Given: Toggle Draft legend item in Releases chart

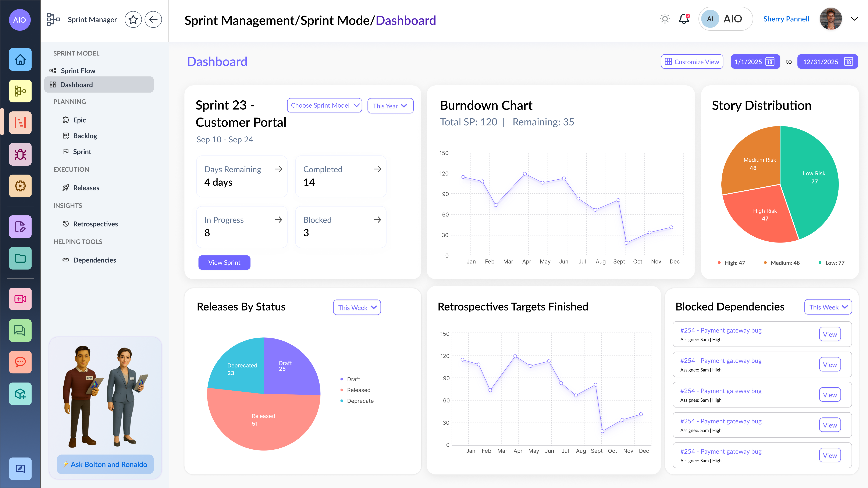Looking at the screenshot, I should [353, 379].
